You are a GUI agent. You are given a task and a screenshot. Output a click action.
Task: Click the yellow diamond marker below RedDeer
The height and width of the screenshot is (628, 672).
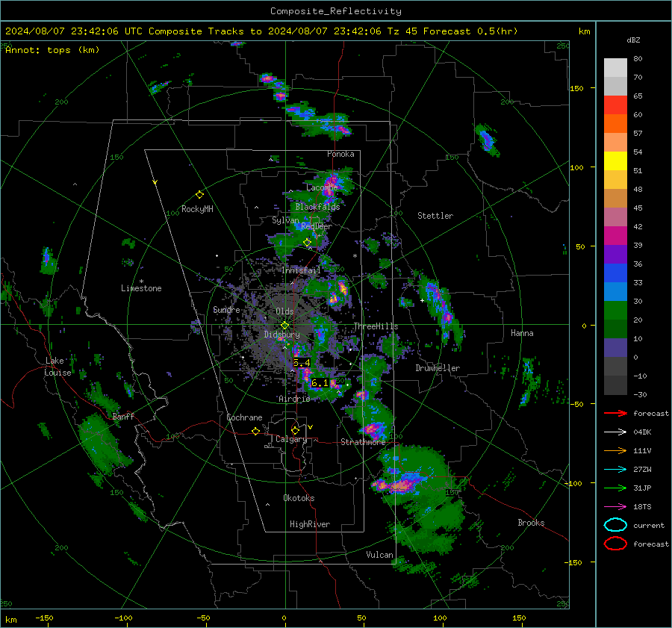[307, 243]
